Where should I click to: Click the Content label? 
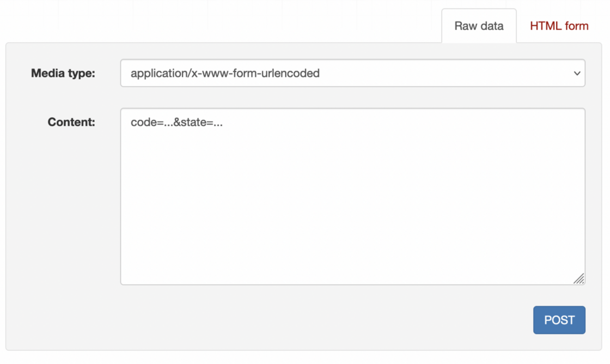(x=71, y=122)
